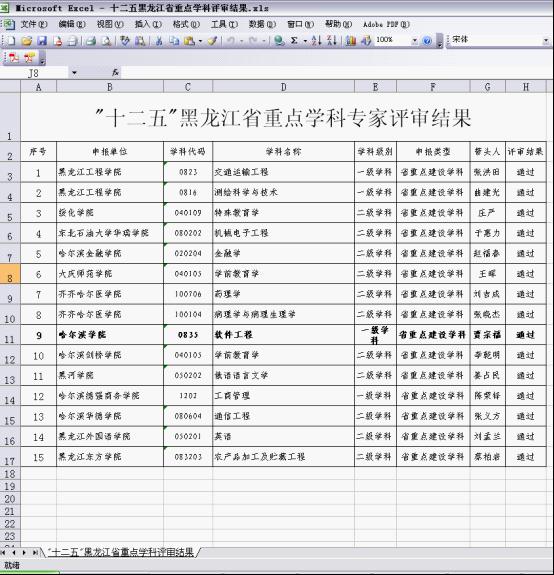Click the AutoSum sigma icon
This screenshot has height=575, width=554.
tap(294, 41)
